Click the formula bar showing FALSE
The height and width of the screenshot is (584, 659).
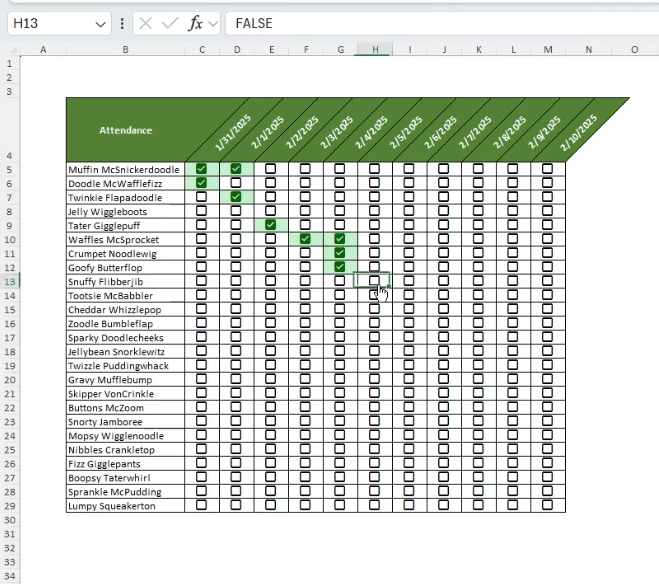pyautogui.click(x=442, y=24)
